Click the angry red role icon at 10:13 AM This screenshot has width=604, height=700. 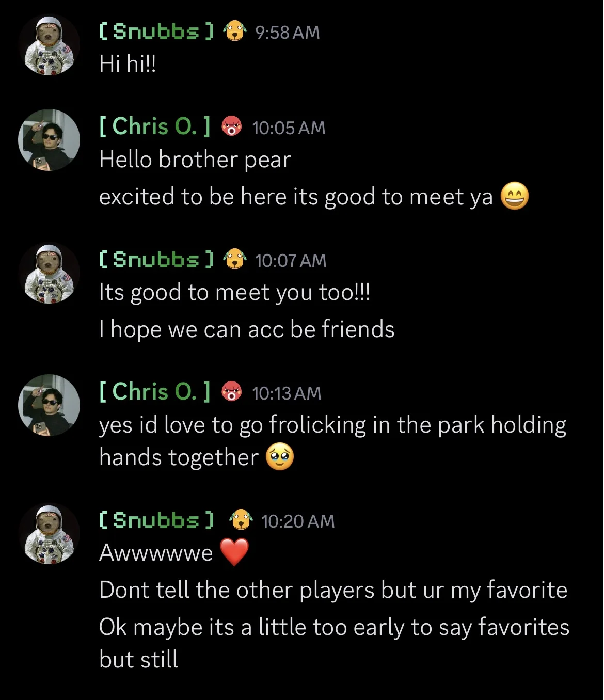coord(231,391)
